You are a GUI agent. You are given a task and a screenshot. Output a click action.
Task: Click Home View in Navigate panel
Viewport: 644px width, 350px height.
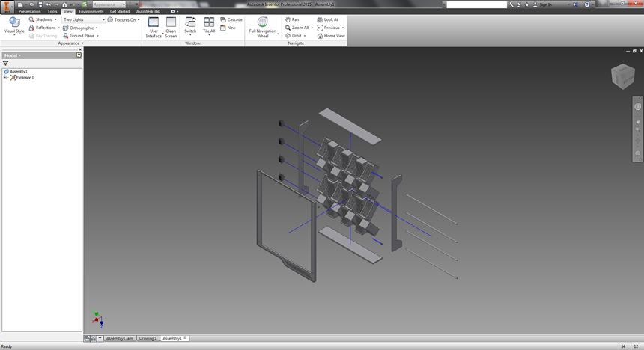331,36
